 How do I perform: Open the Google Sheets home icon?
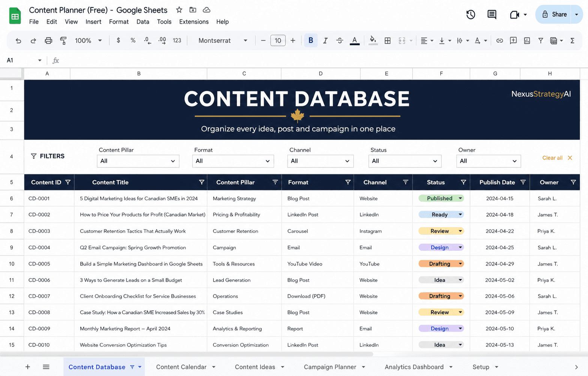click(15, 16)
